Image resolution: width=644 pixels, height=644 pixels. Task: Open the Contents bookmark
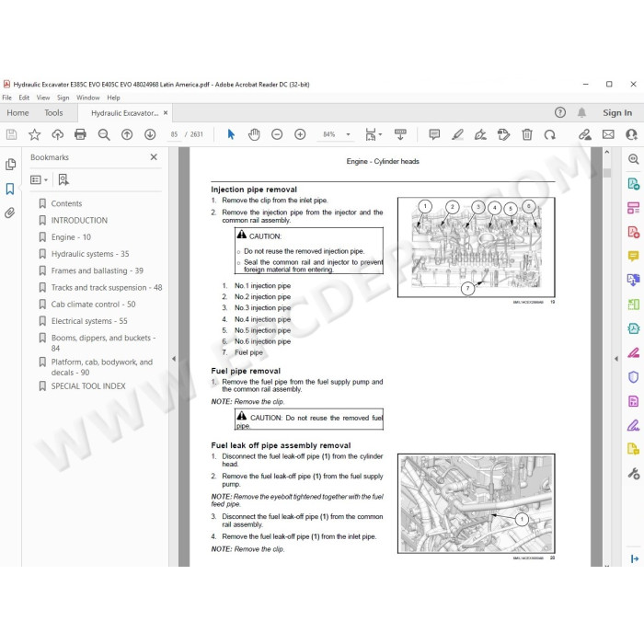coord(66,203)
